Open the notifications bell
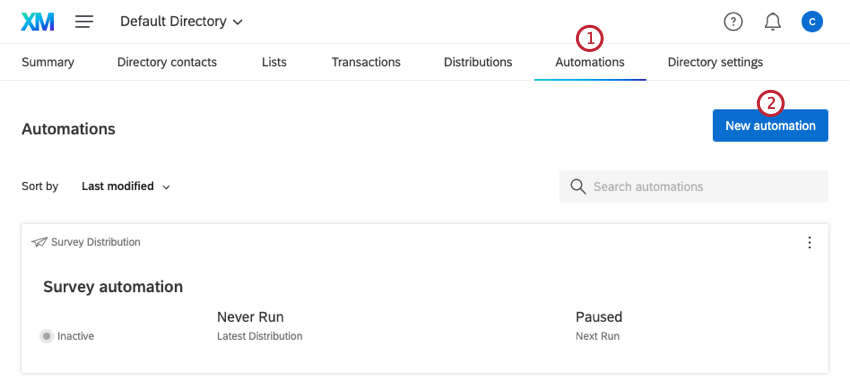850x384 pixels. click(x=772, y=22)
